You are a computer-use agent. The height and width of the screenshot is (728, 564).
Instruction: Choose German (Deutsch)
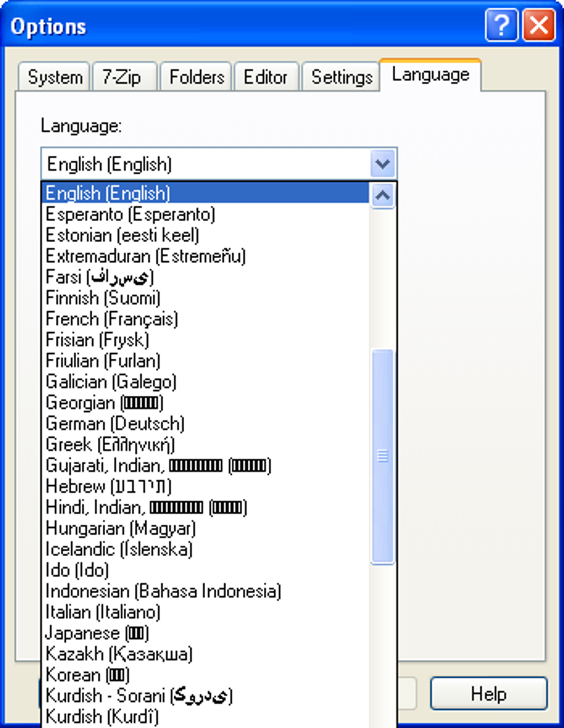[205, 424]
